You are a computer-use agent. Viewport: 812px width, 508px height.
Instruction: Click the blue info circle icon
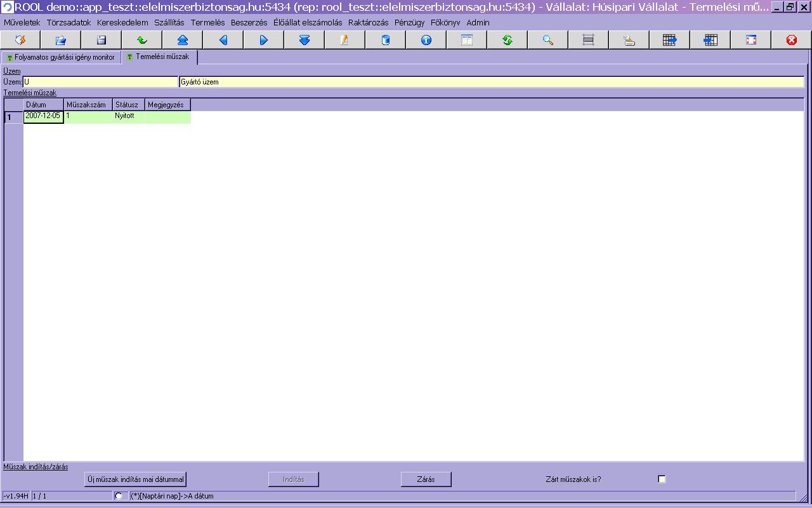pyautogui.click(x=426, y=40)
